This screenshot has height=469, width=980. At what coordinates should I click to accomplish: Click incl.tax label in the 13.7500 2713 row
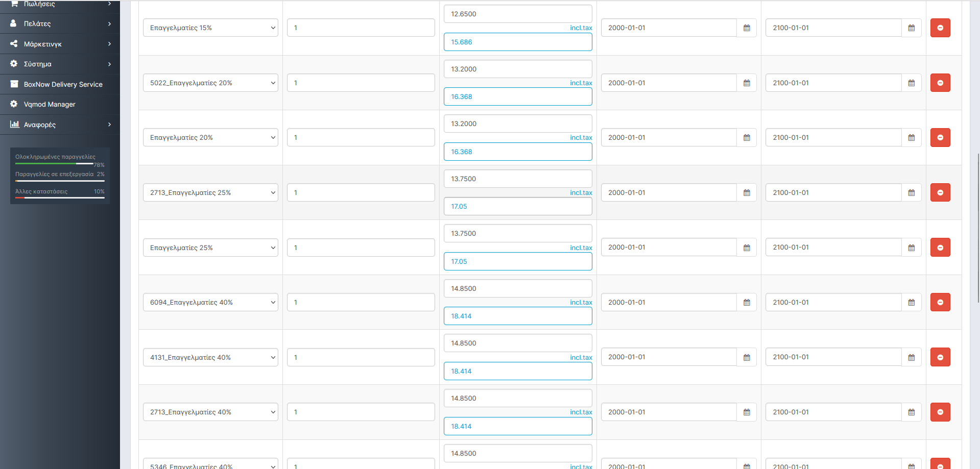coord(581,193)
